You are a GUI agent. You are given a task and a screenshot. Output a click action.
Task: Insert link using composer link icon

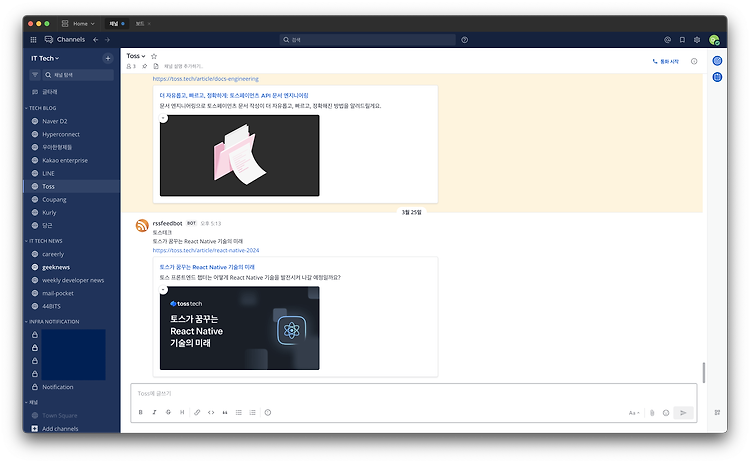197,412
